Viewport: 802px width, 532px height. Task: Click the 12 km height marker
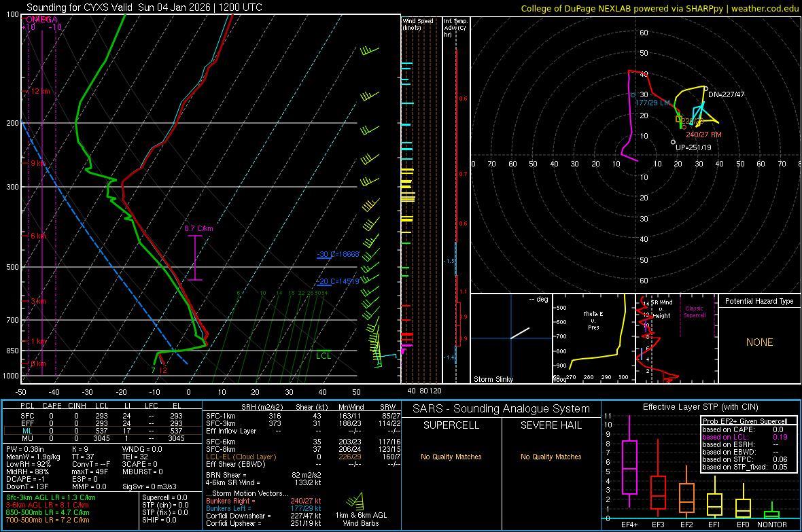[40, 91]
